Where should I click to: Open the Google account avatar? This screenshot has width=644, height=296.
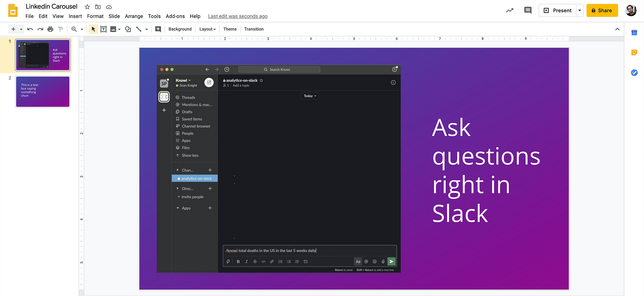(x=631, y=11)
